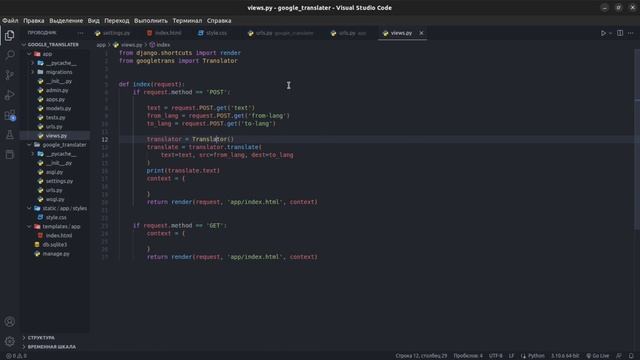This screenshot has height=360, width=640.
Task: Open the Файл menu
Action: [x=10, y=20]
